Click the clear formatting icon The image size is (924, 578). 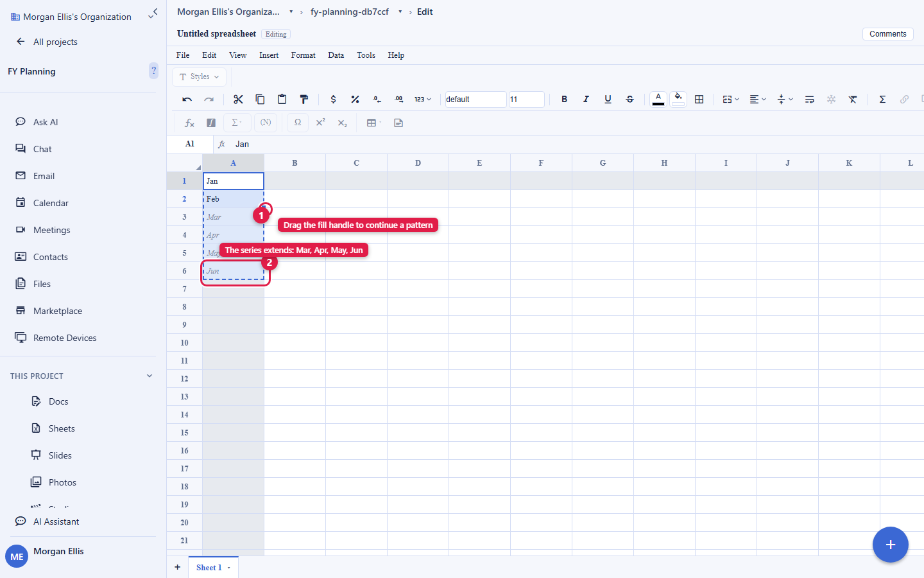[x=853, y=100]
